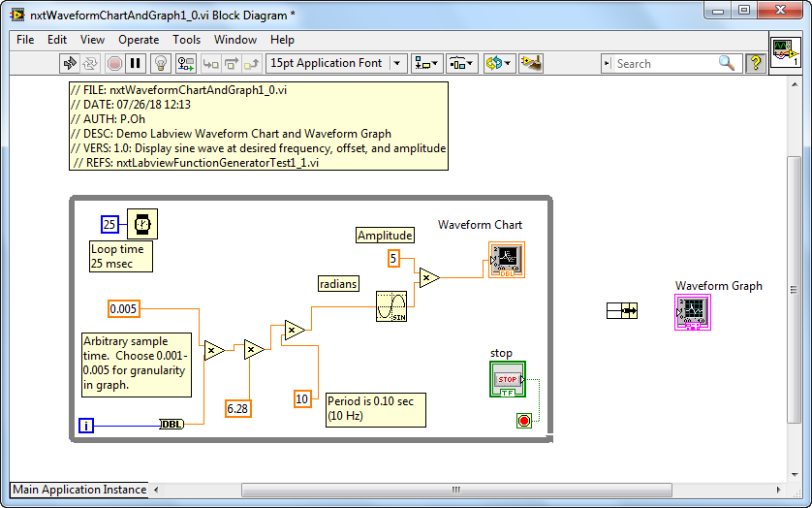Click the vertical scroll down arrow
The height and width of the screenshot is (508, 812).
[x=795, y=475]
